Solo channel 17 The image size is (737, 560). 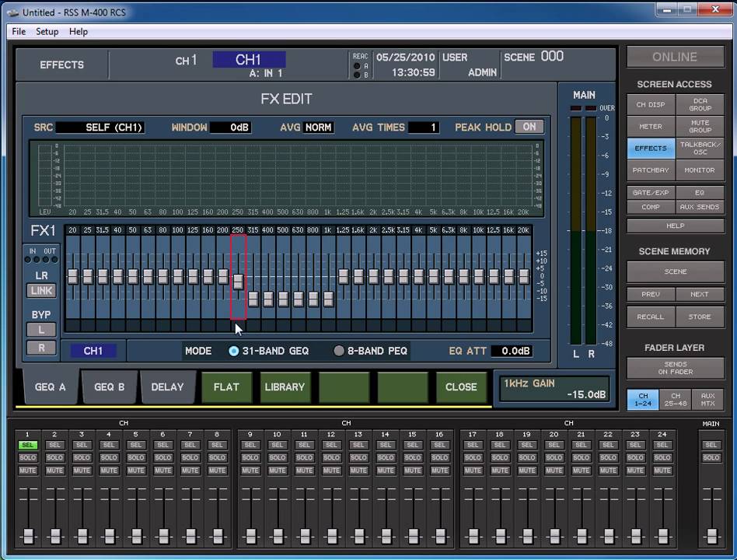coord(473,457)
